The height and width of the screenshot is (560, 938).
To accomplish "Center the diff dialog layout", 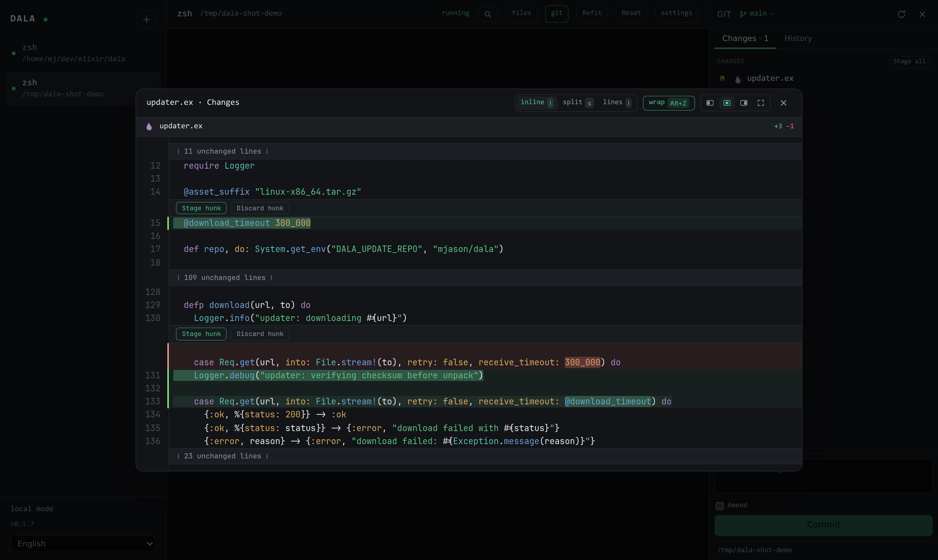I will pyautogui.click(x=727, y=103).
